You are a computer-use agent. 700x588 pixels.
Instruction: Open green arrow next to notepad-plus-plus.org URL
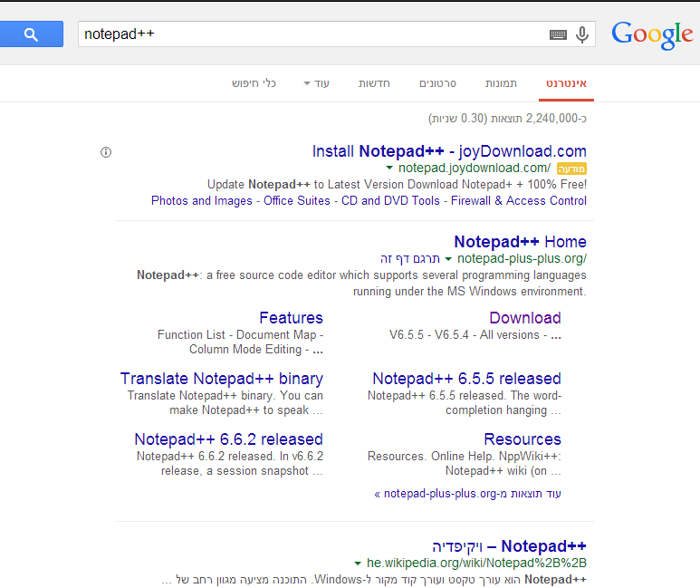[x=448, y=259]
